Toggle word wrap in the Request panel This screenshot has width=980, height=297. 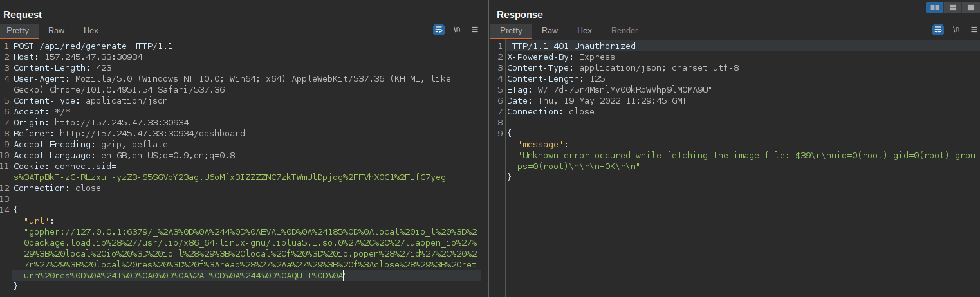tap(439, 30)
